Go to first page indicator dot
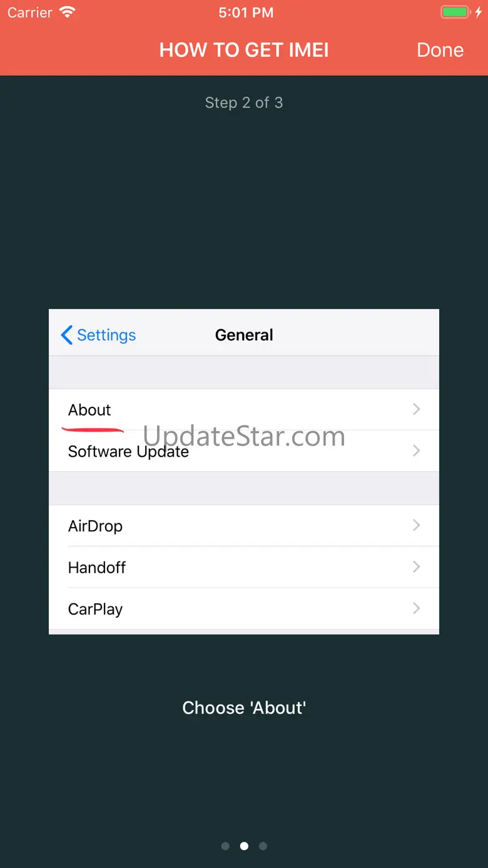 click(x=225, y=846)
